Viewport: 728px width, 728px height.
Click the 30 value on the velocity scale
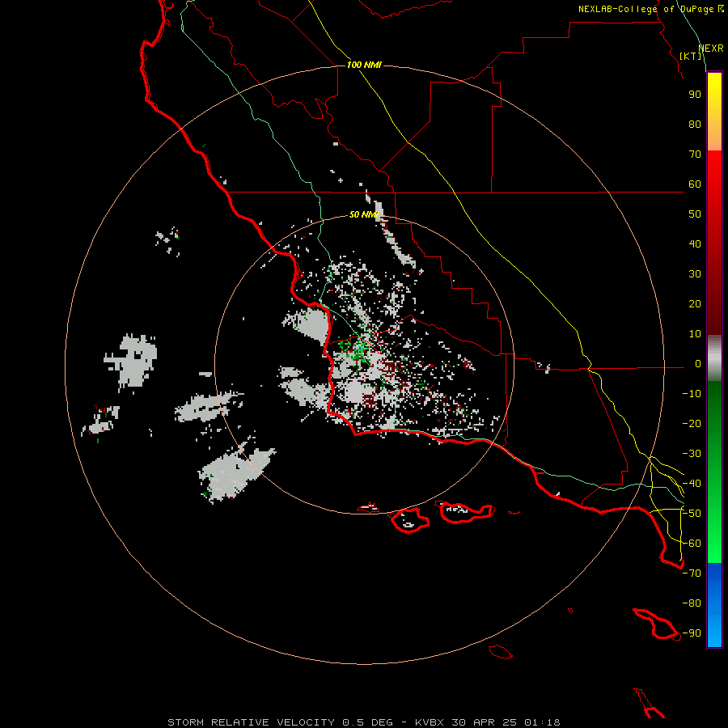click(695, 274)
